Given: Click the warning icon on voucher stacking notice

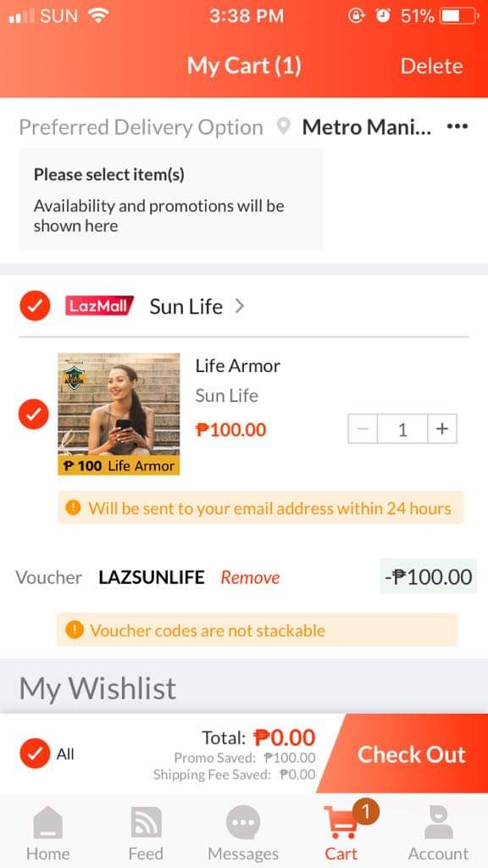Looking at the screenshot, I should 75,631.
